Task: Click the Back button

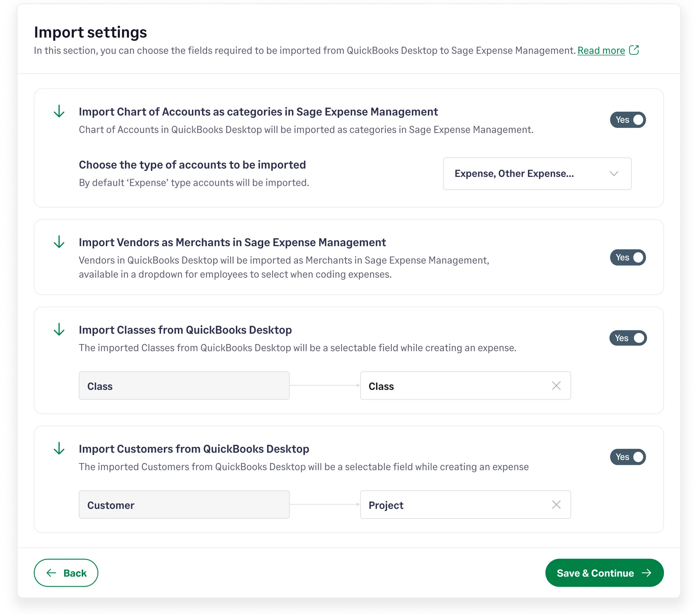Action: (x=66, y=573)
